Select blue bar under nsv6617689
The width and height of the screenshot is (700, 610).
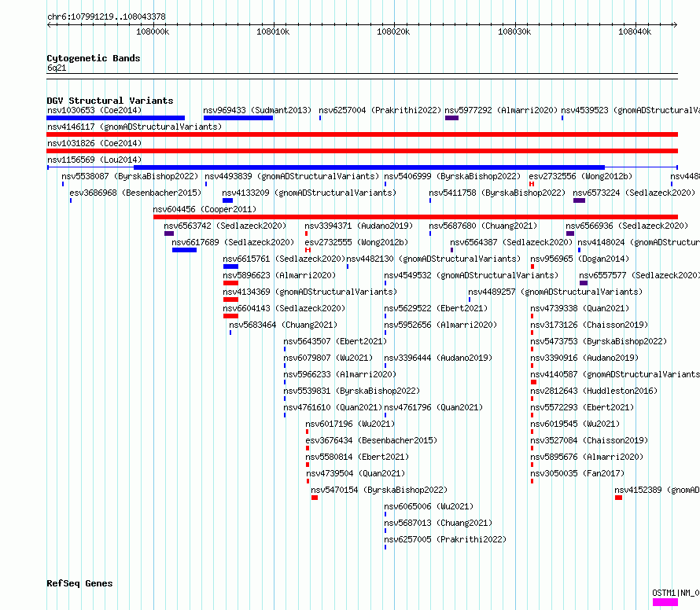point(184,250)
